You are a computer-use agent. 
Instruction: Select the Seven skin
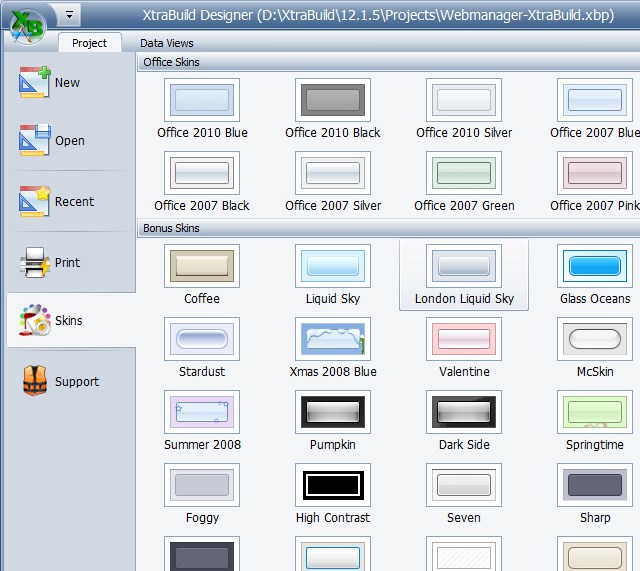click(464, 494)
